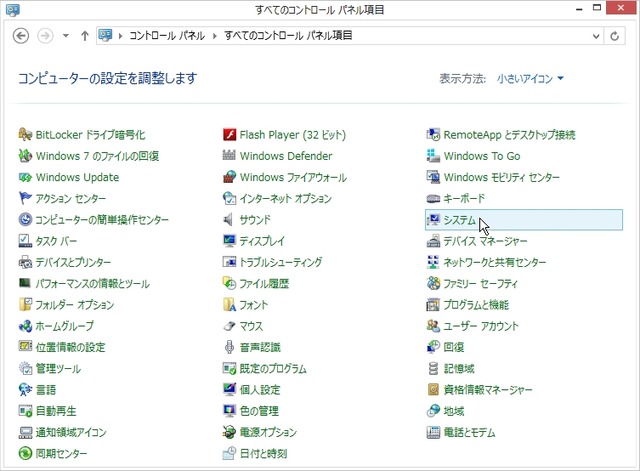Open the recent locations arrow next to Forward
This screenshot has width=640, height=471.
coord(66,36)
